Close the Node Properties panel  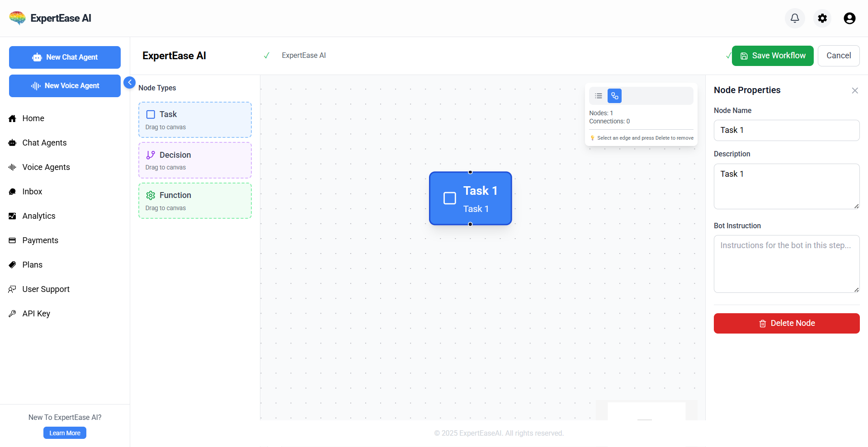tap(854, 90)
